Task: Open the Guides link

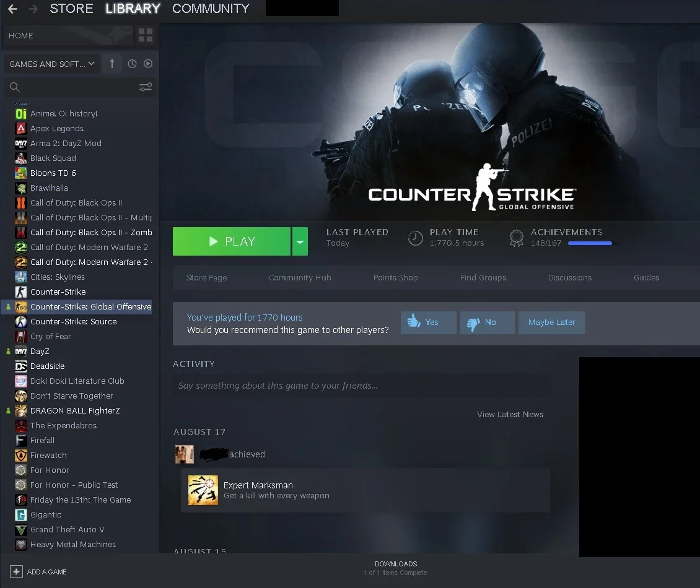Action: tap(647, 277)
